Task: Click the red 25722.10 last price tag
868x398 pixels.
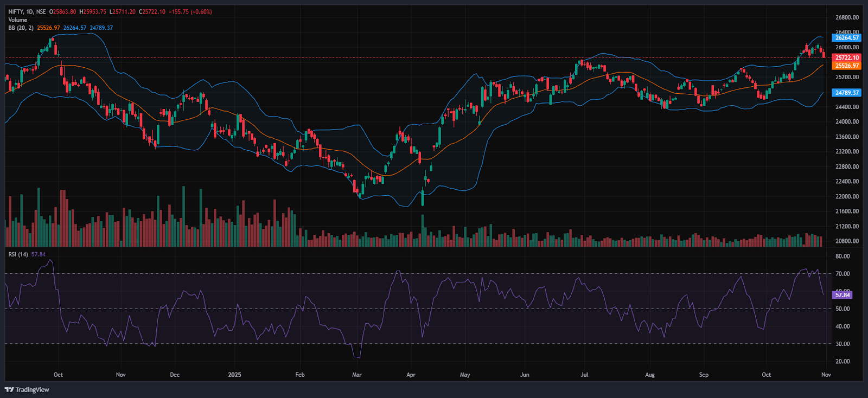Action: tap(846, 57)
